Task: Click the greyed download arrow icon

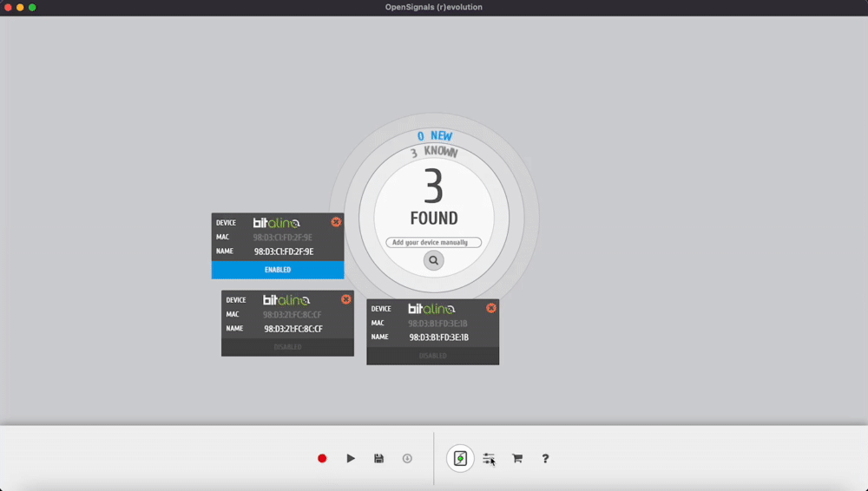Action: (x=407, y=458)
